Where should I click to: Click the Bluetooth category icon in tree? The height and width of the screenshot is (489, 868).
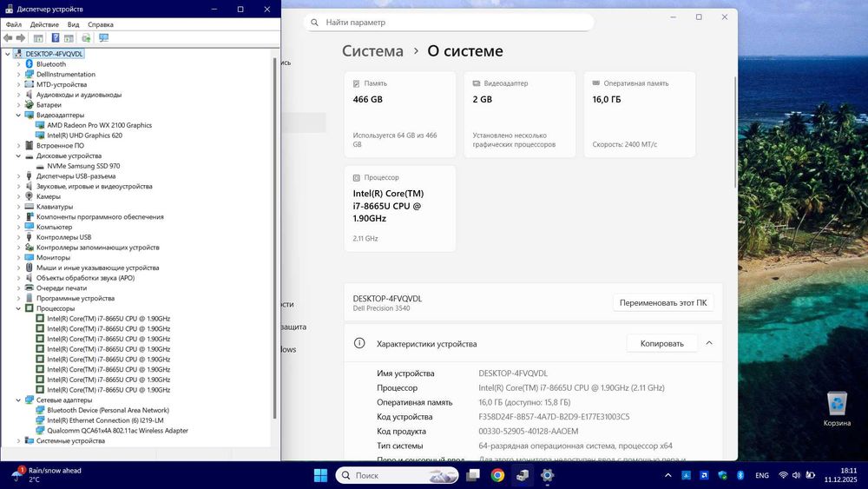point(30,64)
